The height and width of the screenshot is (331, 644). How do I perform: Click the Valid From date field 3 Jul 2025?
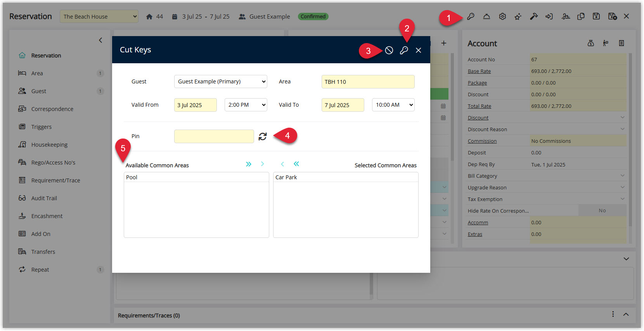click(x=195, y=105)
